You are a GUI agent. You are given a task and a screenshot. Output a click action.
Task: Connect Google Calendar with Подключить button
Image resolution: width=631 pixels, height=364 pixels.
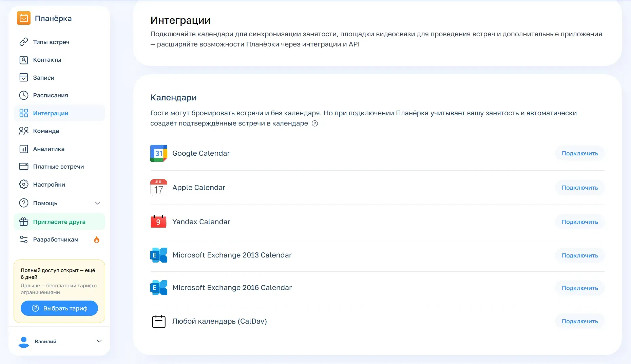(x=580, y=153)
